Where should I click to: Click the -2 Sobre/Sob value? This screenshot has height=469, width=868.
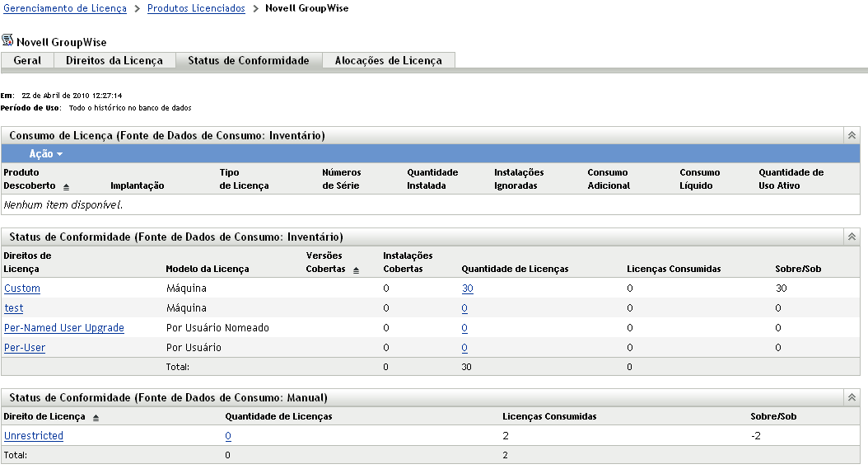[756, 436]
